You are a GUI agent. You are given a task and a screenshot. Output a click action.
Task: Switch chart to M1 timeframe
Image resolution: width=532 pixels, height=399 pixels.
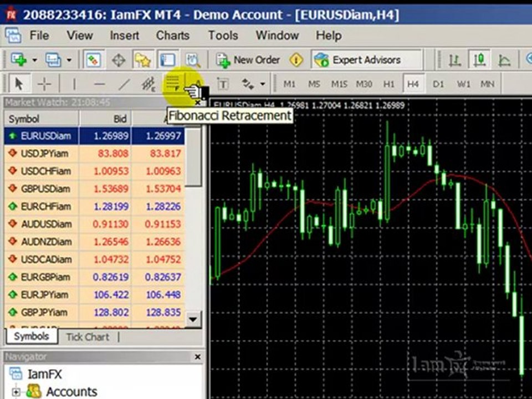(289, 84)
